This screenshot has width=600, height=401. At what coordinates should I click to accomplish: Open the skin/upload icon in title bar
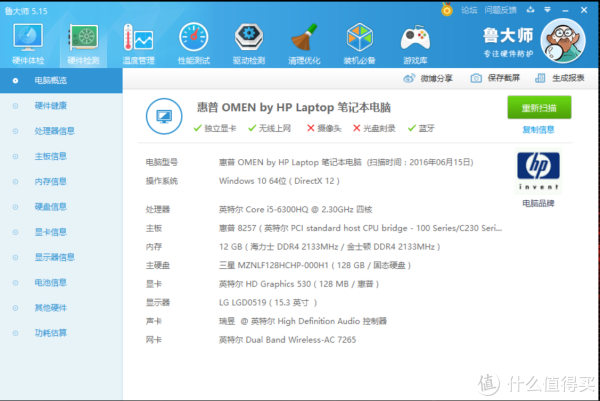pos(530,10)
